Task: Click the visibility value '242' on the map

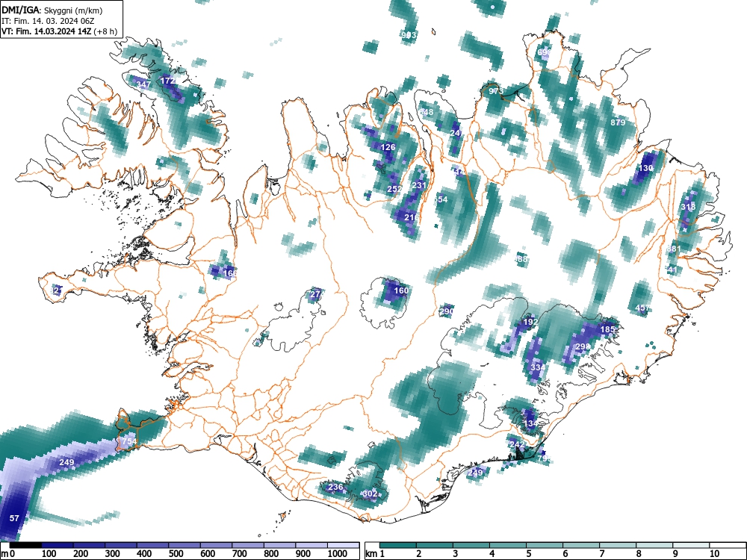Action: click(517, 444)
